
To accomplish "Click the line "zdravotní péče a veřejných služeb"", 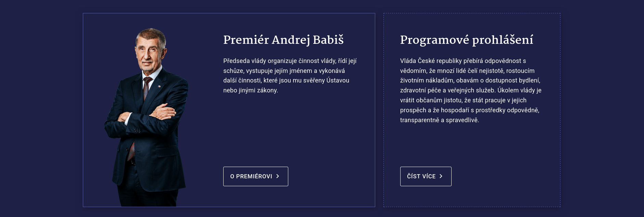I will (x=448, y=90).
